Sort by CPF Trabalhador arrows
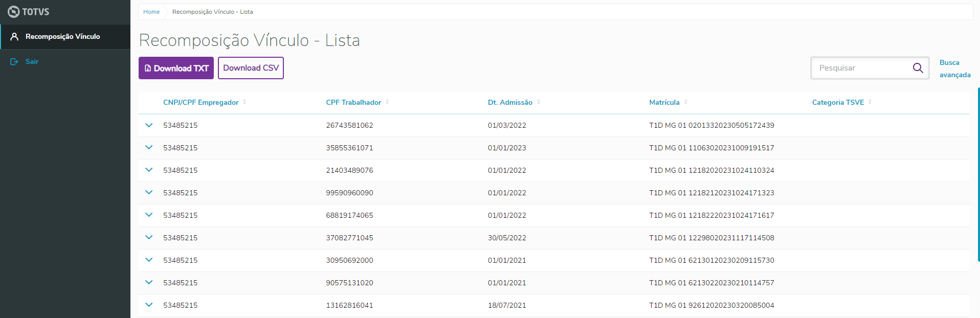980x318 pixels. click(x=387, y=102)
